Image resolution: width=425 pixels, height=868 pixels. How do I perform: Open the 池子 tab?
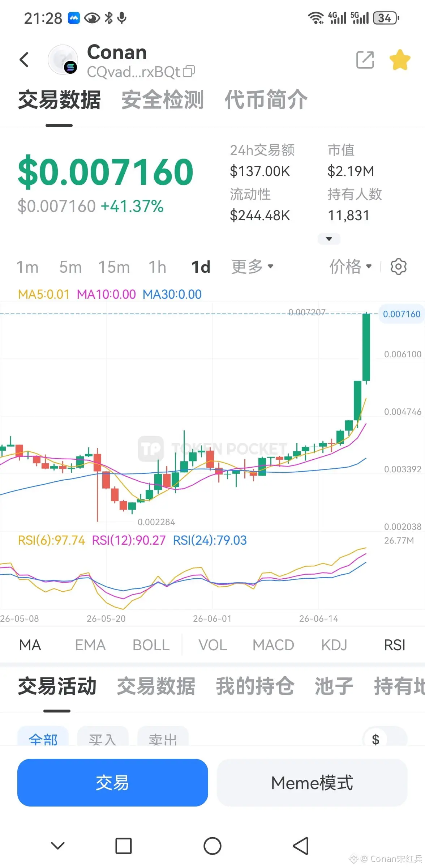(334, 686)
